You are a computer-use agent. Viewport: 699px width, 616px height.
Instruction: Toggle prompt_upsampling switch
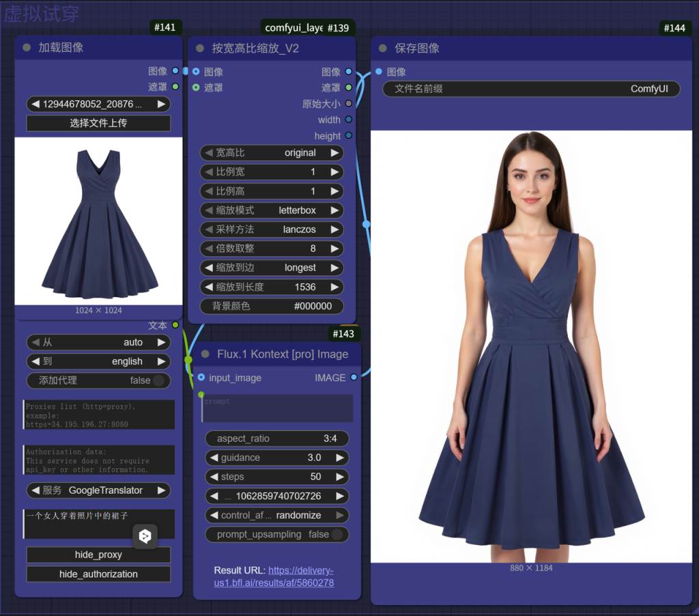click(x=337, y=535)
